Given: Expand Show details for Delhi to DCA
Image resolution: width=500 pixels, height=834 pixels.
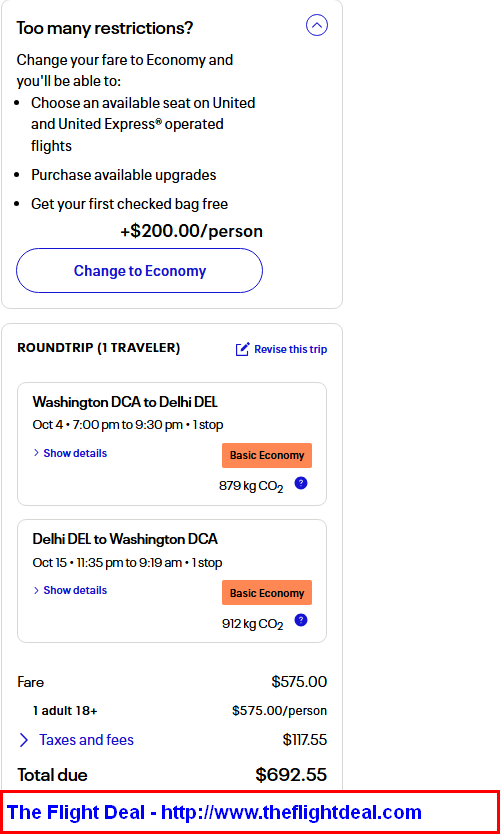Looking at the screenshot, I should coord(75,590).
